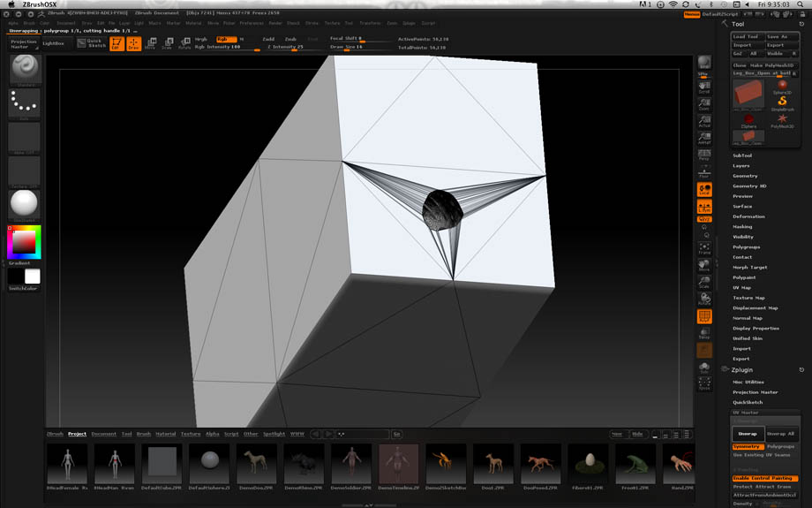Pick a color in the color picker square

click(x=24, y=242)
